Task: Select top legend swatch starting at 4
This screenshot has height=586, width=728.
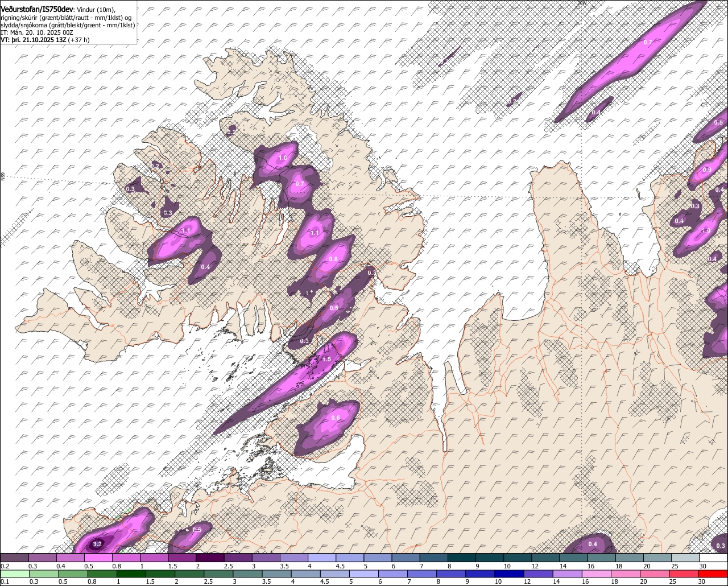Action: click(322, 558)
